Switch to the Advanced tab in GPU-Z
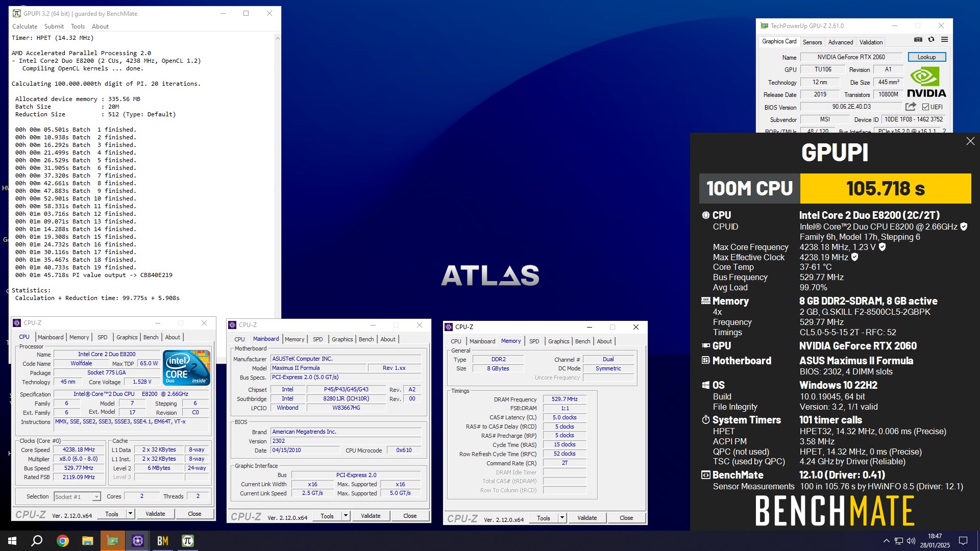This screenshot has width=980, height=551. 840,42
